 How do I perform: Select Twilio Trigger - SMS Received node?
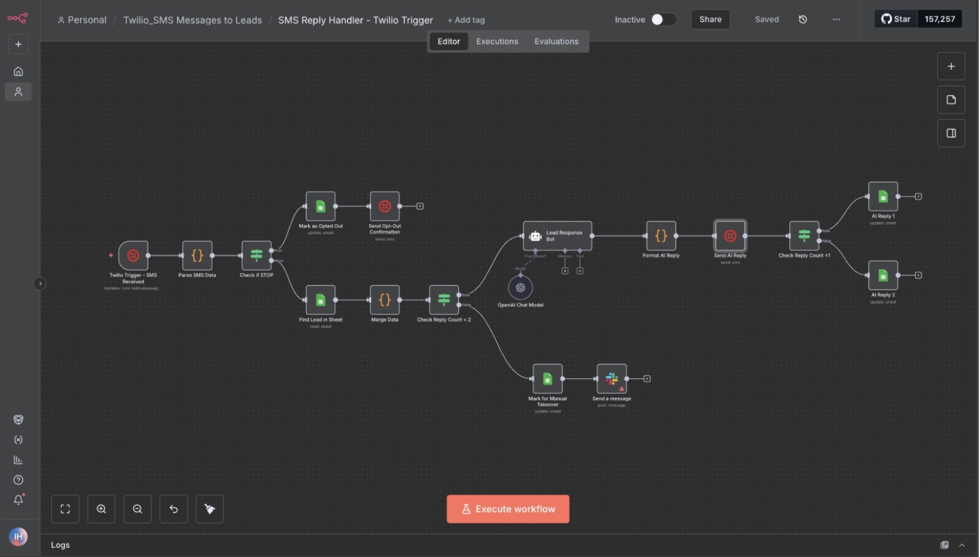coord(133,256)
